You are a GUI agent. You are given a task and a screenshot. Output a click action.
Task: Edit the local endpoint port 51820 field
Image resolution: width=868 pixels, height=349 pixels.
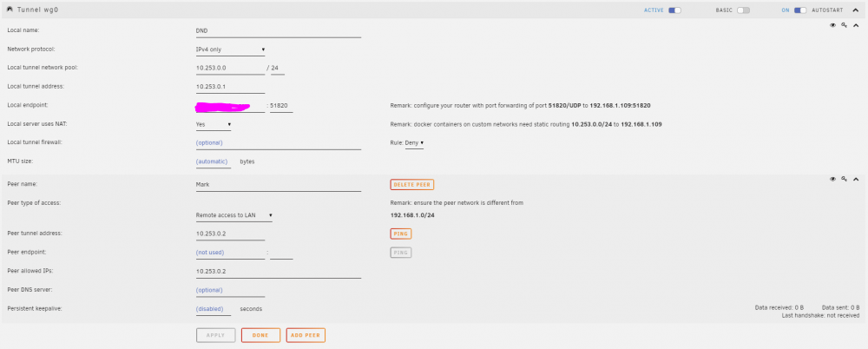coord(281,106)
